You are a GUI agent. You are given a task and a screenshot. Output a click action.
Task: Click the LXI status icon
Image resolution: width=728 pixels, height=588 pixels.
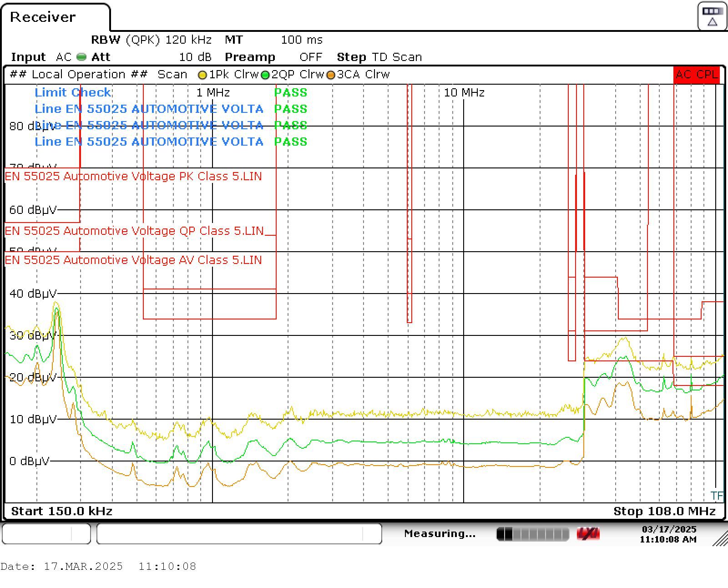tap(589, 533)
